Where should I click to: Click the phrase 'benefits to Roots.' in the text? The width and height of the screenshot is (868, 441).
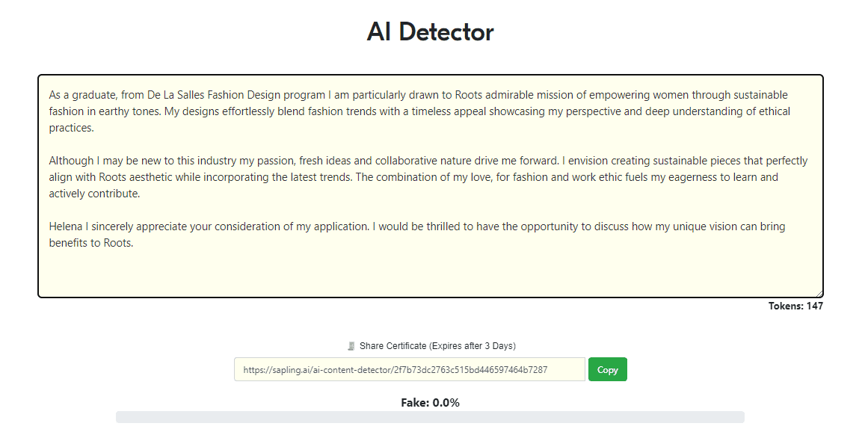90,243
